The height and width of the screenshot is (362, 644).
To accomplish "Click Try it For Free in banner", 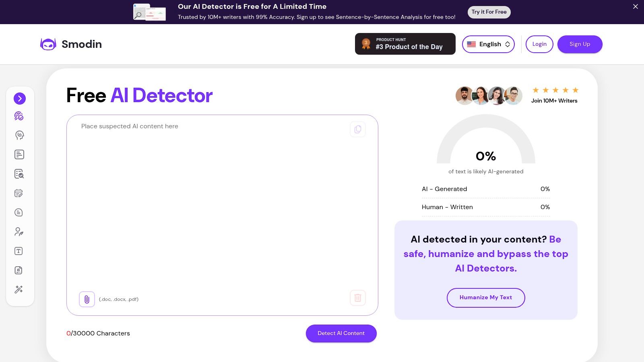I will 489,12.
